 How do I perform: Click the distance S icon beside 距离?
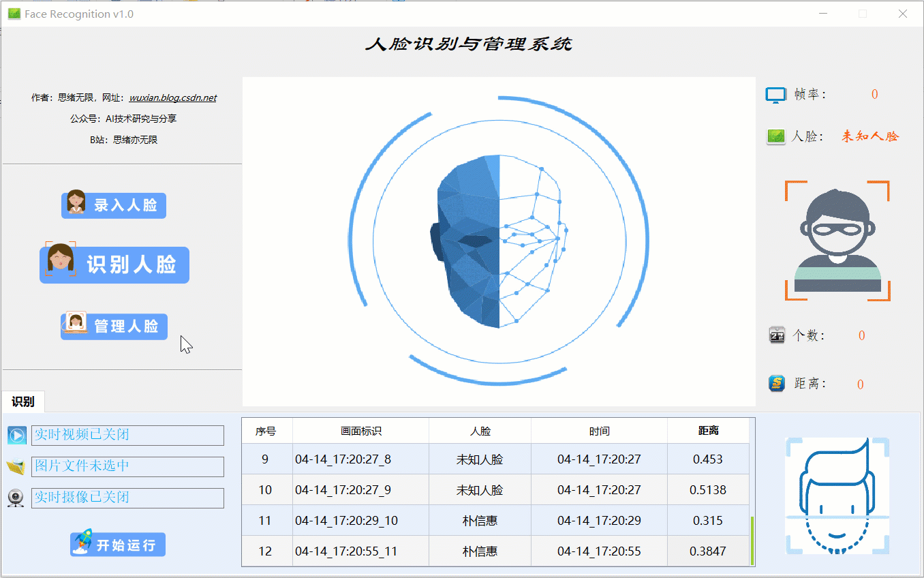tap(777, 384)
